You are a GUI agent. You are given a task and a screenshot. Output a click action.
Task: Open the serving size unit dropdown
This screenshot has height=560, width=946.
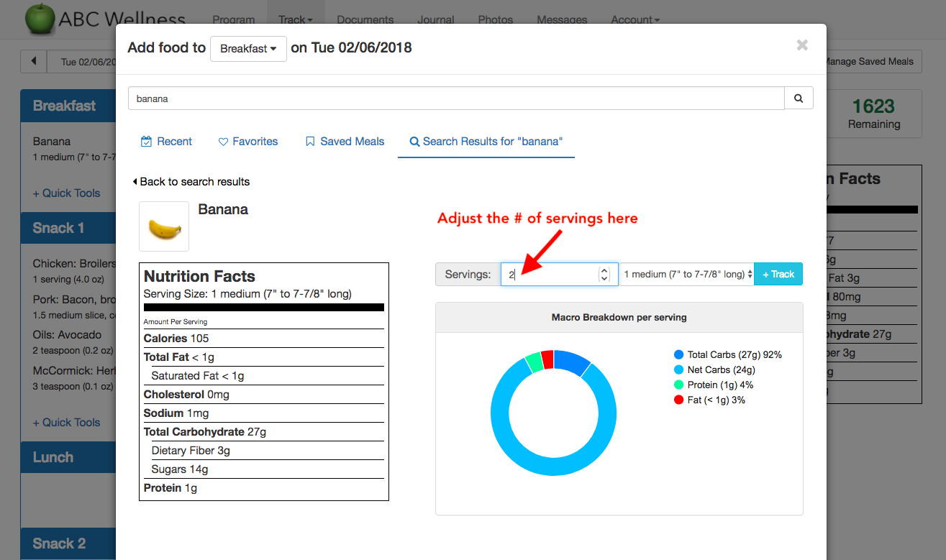[686, 274]
